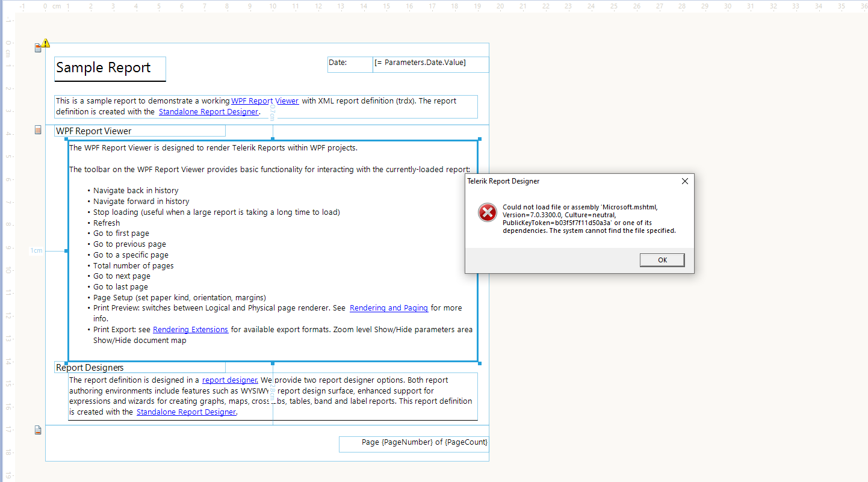Click the report header section icon
The width and height of the screenshot is (868, 482).
coord(38,48)
